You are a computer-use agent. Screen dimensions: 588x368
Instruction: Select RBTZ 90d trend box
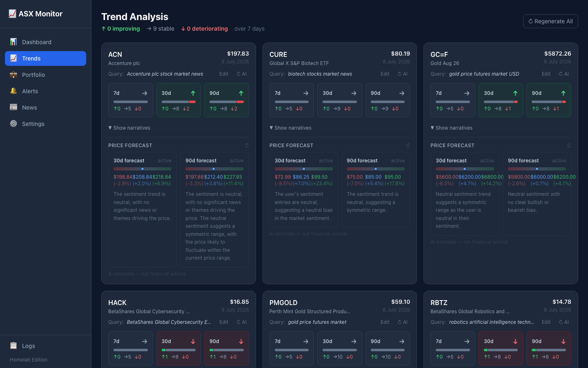tap(549, 348)
